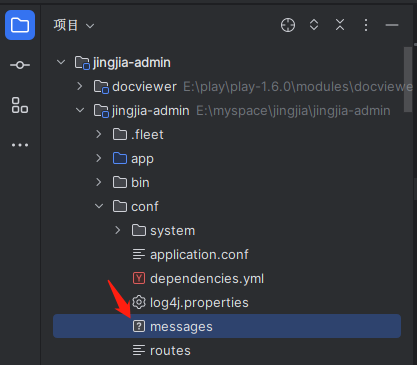Expand the system folder

coord(118,230)
